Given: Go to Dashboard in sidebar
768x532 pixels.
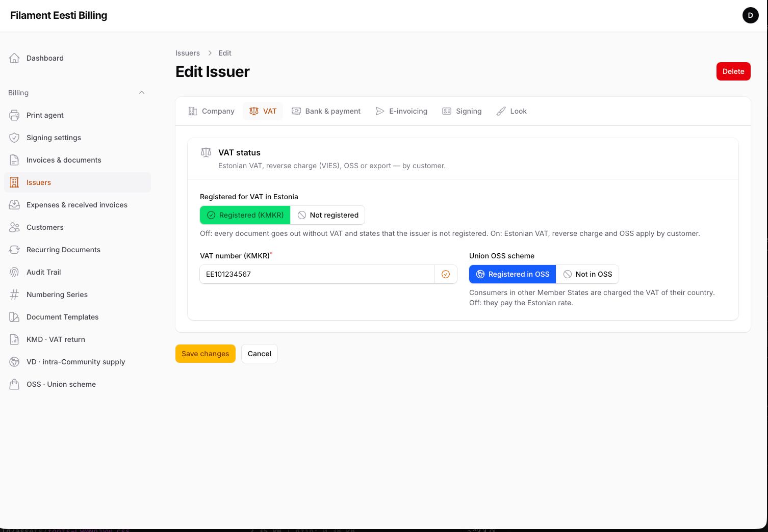Looking at the screenshot, I should [x=78, y=58].
